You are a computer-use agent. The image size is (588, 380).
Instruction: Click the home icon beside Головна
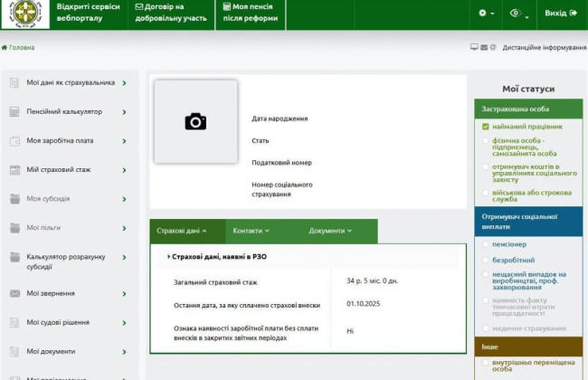5,48
